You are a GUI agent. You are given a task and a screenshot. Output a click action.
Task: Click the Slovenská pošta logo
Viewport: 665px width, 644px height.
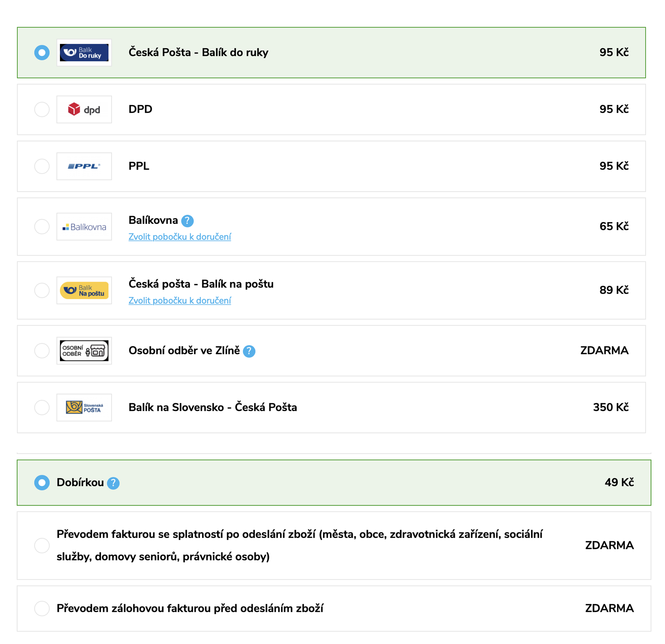coord(84,407)
